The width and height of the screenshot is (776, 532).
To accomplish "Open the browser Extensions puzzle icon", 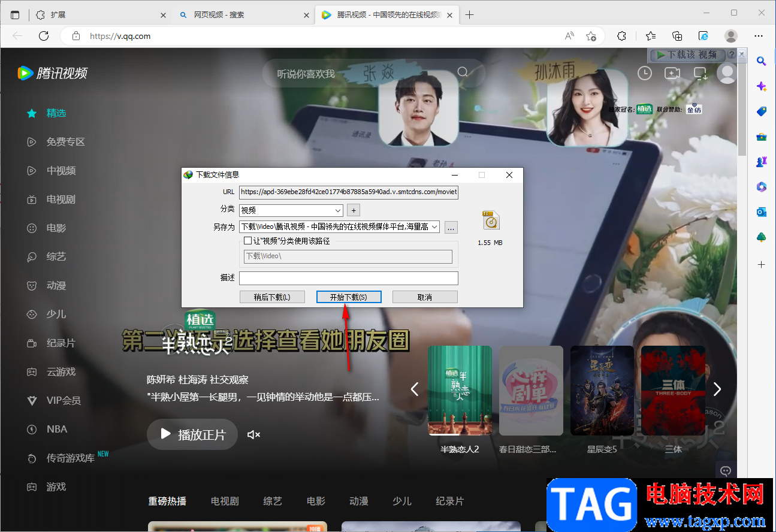I will [621, 36].
